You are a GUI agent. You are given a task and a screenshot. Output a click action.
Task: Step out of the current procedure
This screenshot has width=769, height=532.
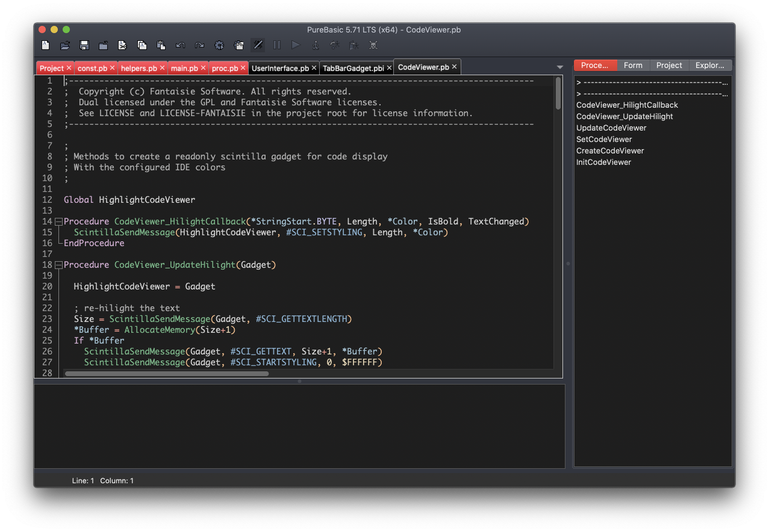click(354, 45)
